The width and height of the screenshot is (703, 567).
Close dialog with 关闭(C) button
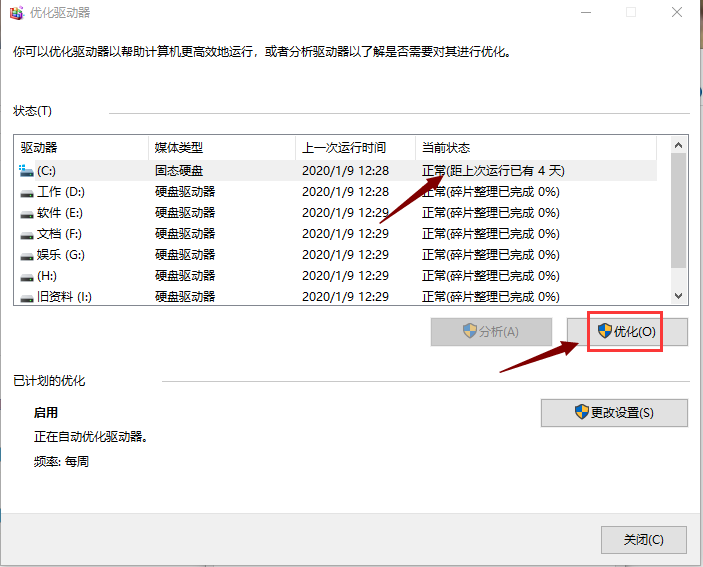click(643, 539)
